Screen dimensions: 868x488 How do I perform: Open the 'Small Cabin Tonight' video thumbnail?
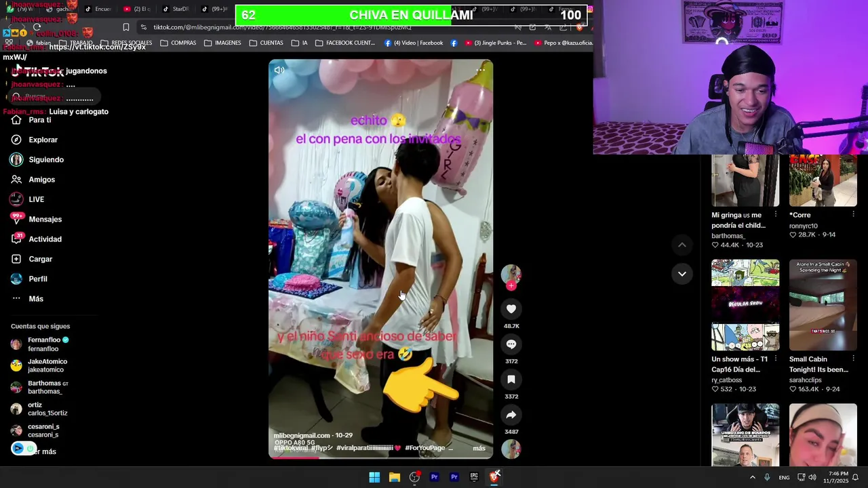coord(823,305)
